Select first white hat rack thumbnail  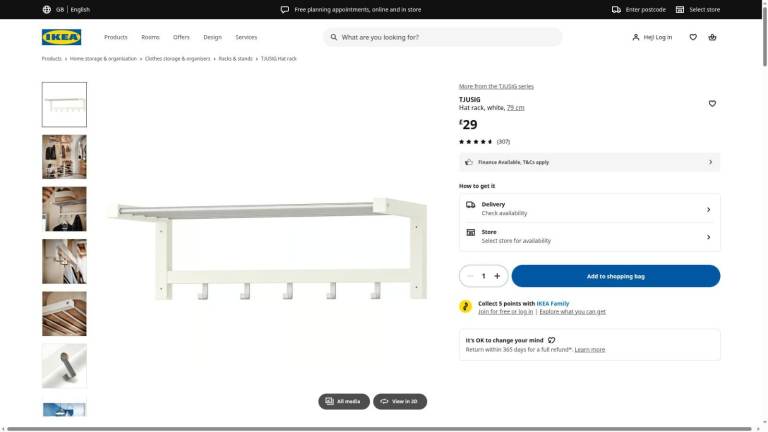click(x=64, y=104)
